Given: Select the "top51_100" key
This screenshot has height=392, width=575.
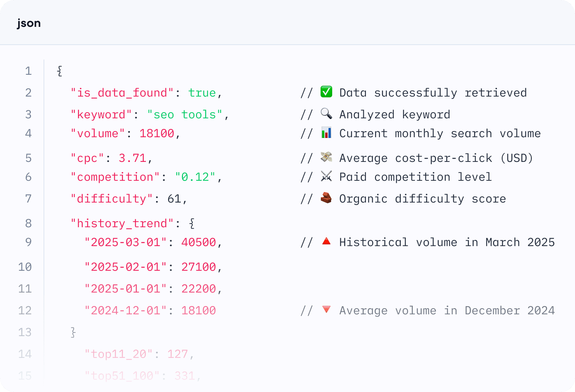Looking at the screenshot, I should [122, 376].
